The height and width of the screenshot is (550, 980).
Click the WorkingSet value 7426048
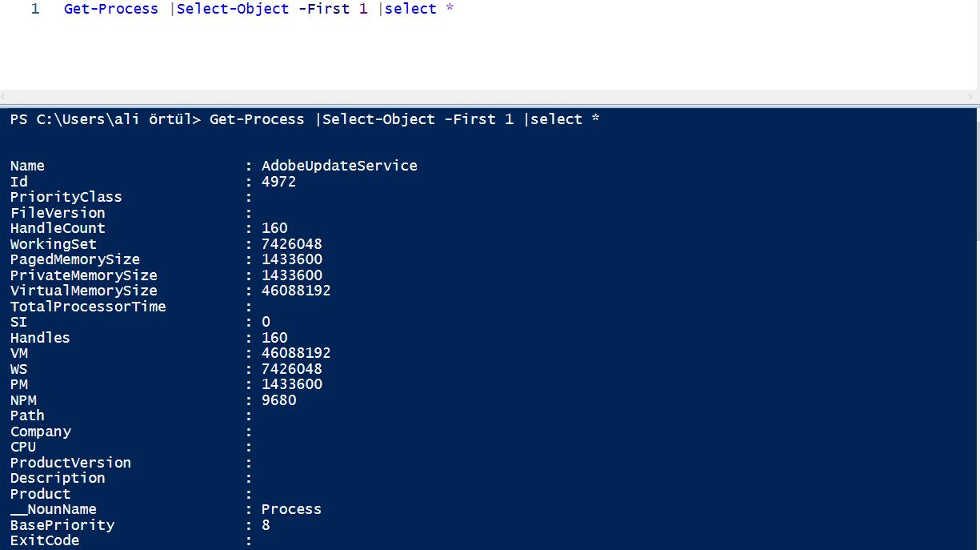292,244
